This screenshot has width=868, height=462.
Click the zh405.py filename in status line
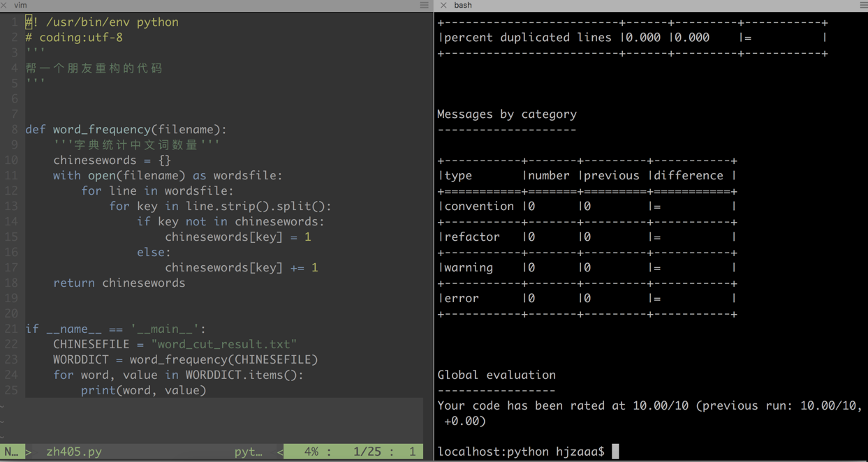point(74,452)
